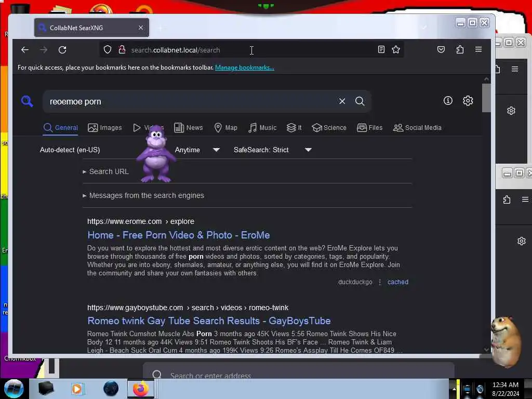Open hamburger menu in upper background window
Viewport: 532px width, 399px height.
[515, 69]
